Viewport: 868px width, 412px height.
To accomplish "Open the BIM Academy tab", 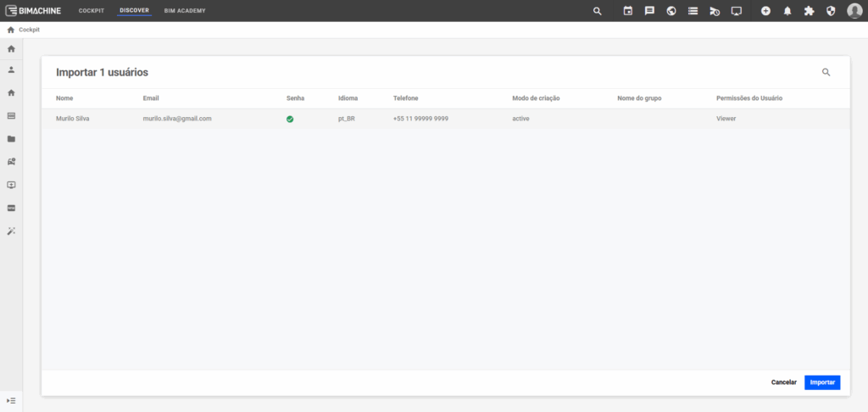I will pyautogui.click(x=185, y=11).
